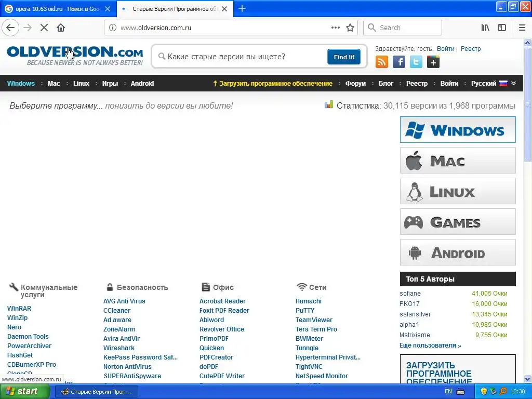The image size is (532, 399).
Task: Open the Norton AntiVirus link
Action: (x=128, y=366)
